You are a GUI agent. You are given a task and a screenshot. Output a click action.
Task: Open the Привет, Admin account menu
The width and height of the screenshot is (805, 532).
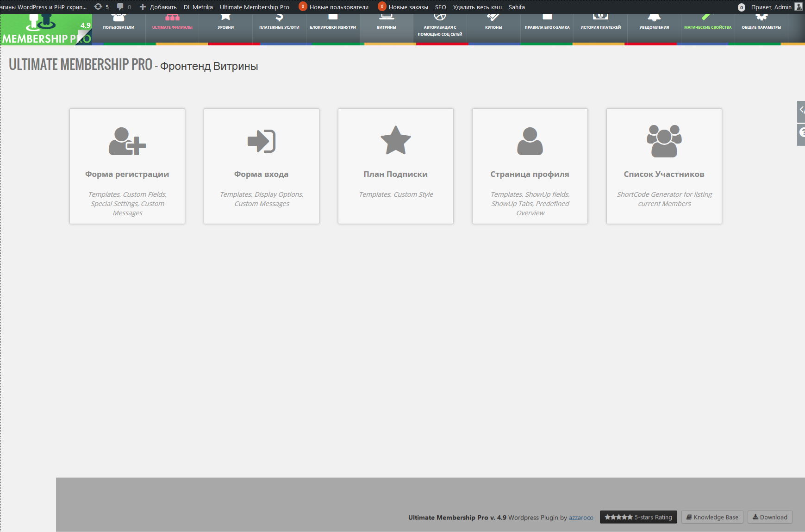click(x=771, y=7)
